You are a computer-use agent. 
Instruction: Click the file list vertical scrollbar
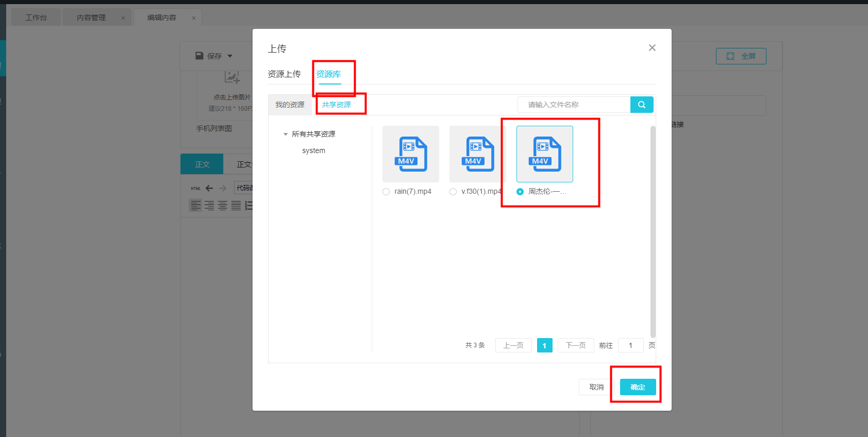coord(653,232)
